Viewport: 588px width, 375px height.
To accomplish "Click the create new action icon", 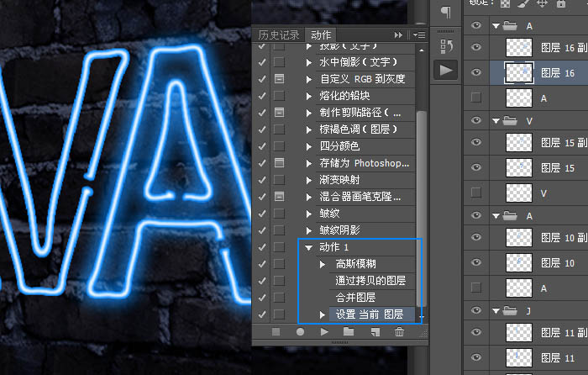I will [374, 332].
